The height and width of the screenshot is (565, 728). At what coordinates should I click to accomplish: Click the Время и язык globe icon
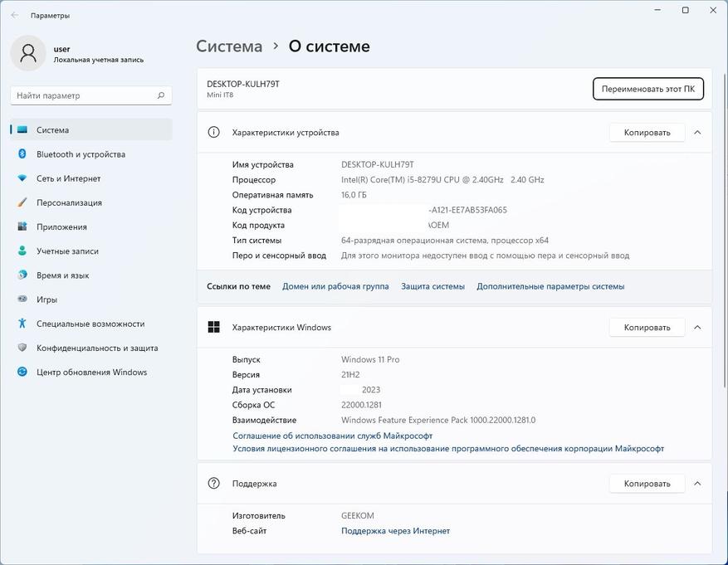pos(22,275)
